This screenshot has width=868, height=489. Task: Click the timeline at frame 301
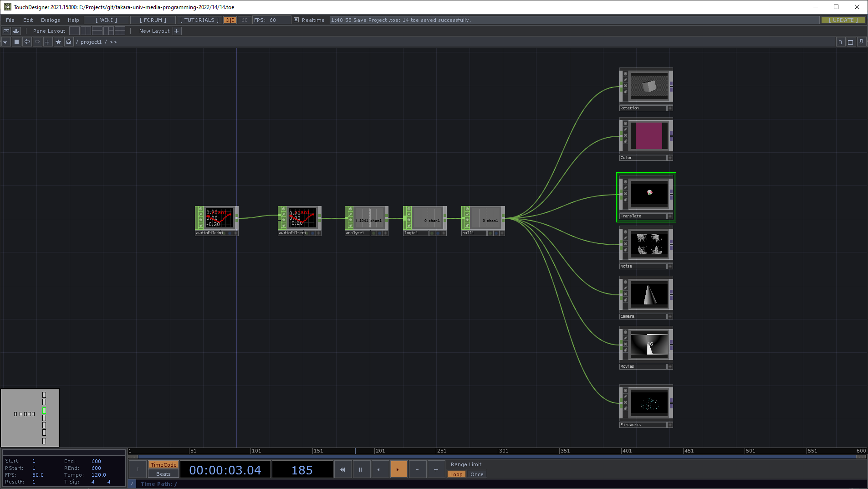[x=499, y=451]
